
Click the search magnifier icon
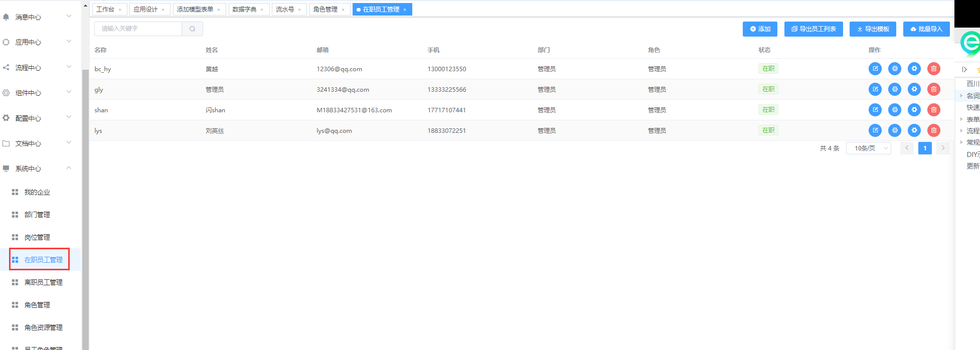click(x=192, y=29)
